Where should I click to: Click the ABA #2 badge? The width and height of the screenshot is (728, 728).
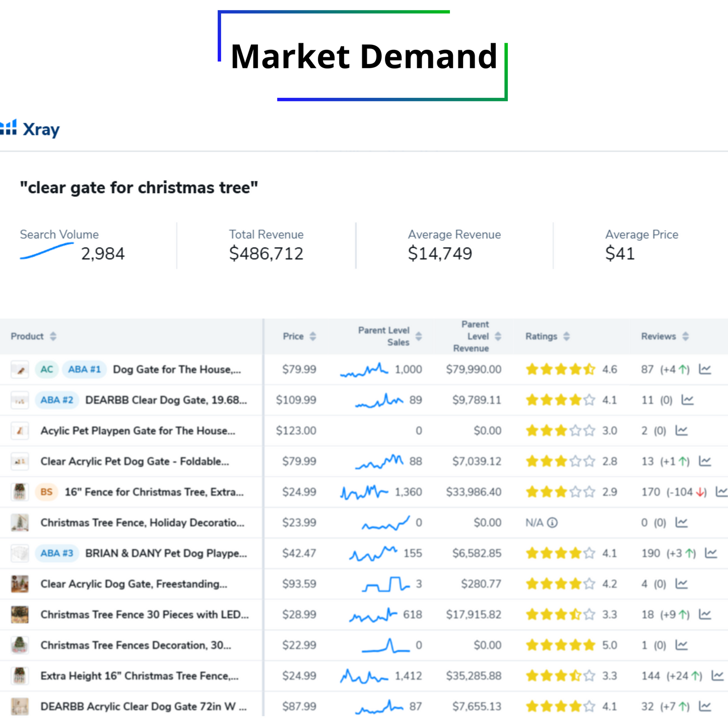coord(57,400)
